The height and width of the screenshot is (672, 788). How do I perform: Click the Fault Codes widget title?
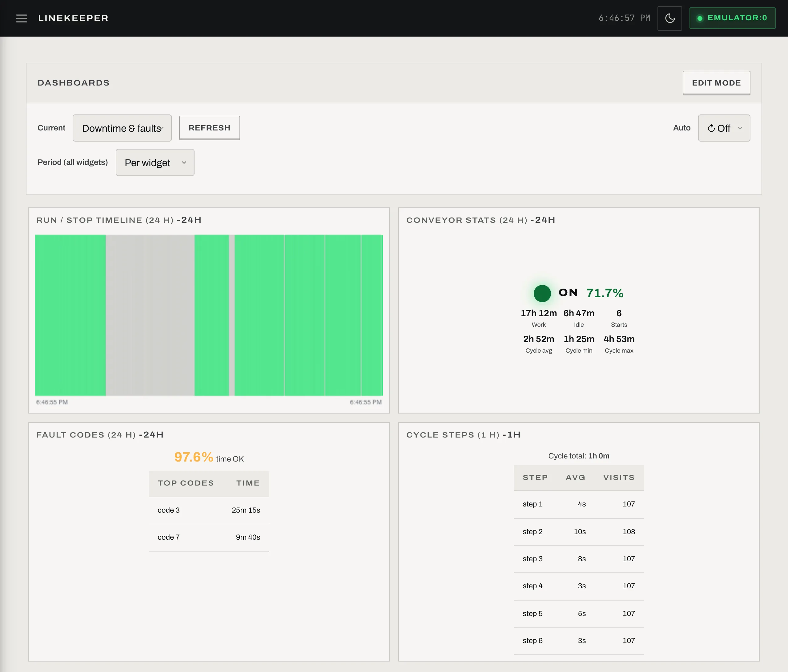click(100, 435)
